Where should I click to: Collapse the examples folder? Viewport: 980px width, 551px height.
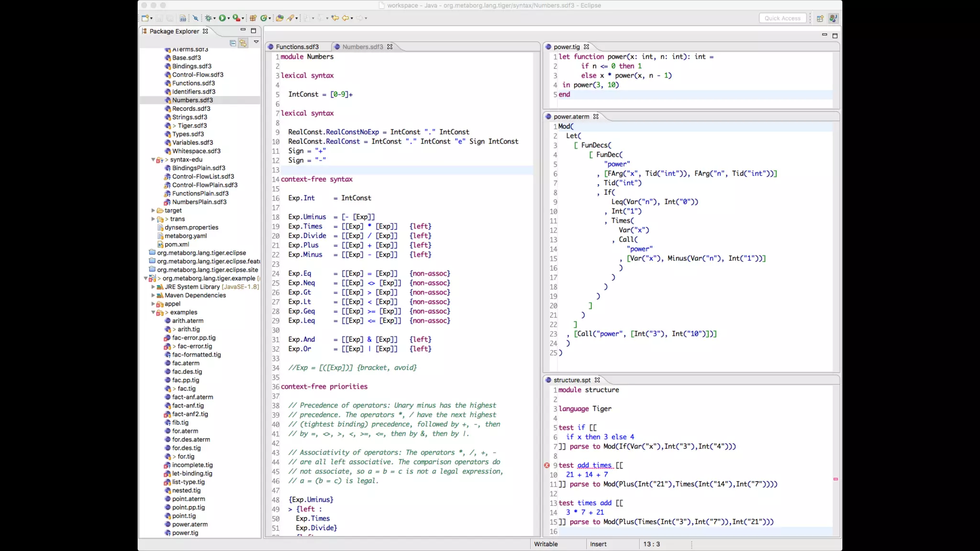tap(153, 312)
